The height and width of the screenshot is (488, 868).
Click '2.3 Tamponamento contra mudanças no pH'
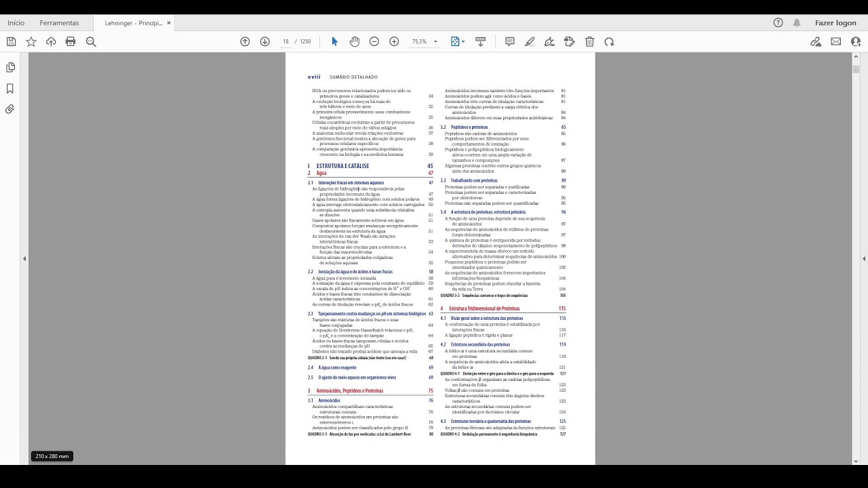point(367,314)
